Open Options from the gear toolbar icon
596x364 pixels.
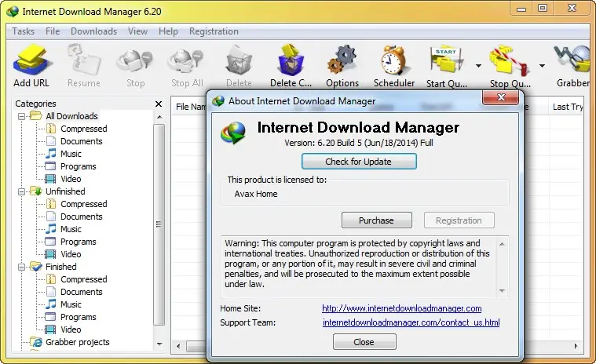coord(342,65)
